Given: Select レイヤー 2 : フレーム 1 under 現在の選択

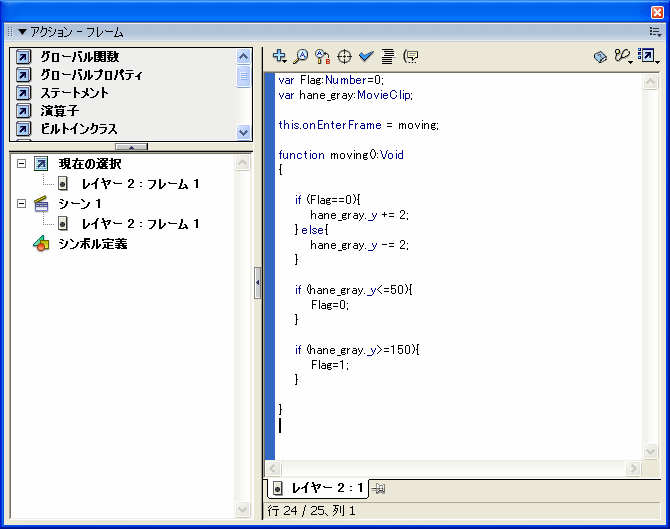Looking at the screenshot, I should [140, 184].
